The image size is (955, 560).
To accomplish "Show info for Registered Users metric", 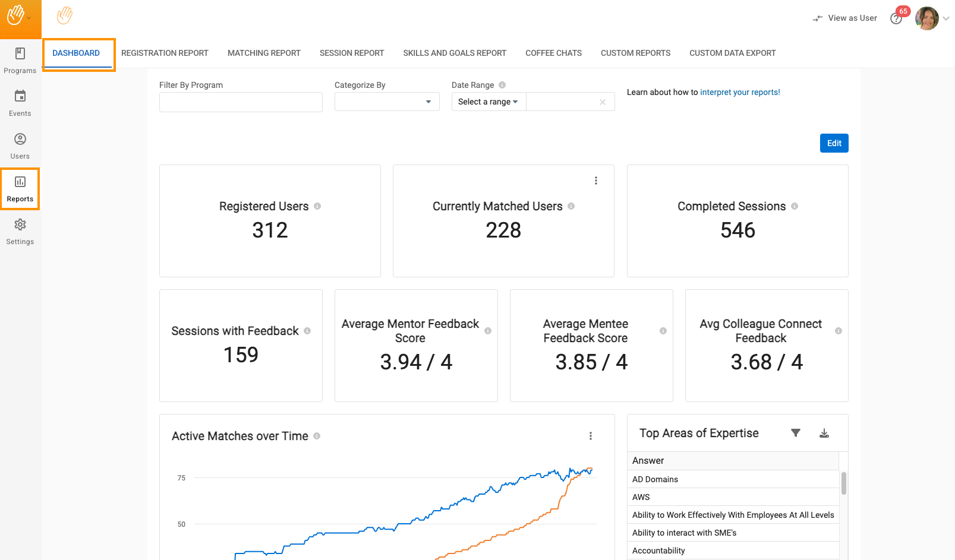I will (x=317, y=206).
